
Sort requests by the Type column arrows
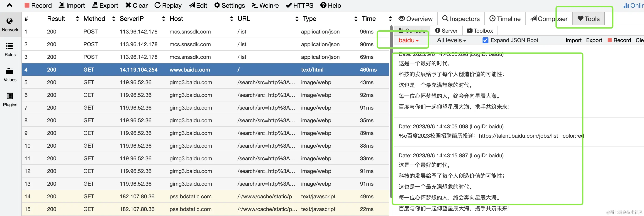click(x=356, y=19)
